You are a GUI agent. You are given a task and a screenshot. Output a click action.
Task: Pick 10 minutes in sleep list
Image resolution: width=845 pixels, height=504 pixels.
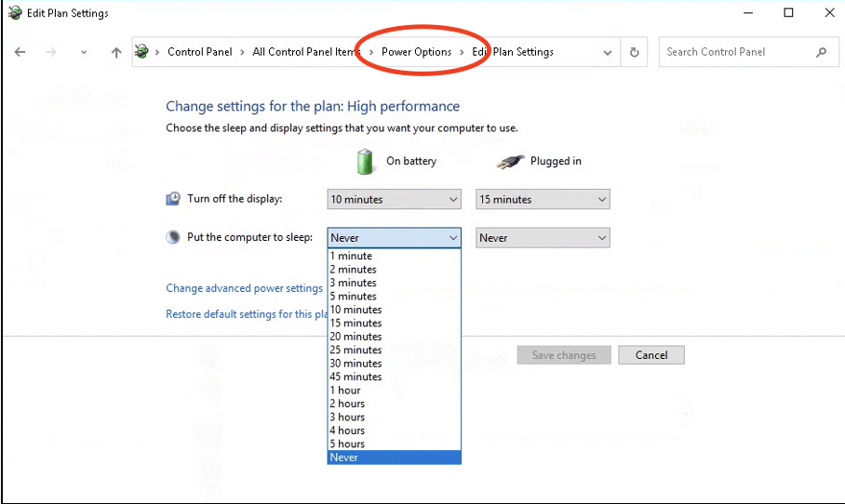click(x=394, y=310)
